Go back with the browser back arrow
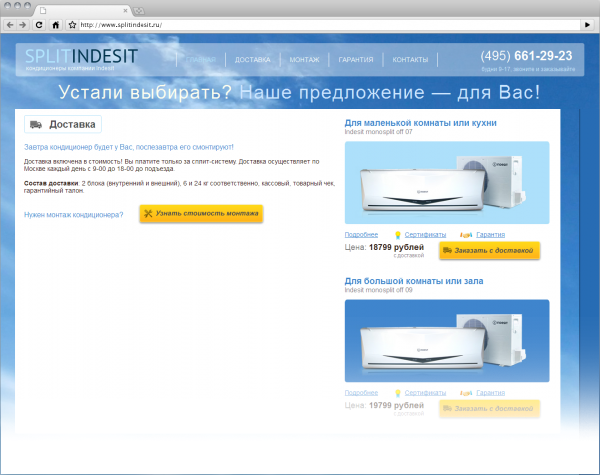Viewport: 600px width, 475px height. click(x=10, y=25)
